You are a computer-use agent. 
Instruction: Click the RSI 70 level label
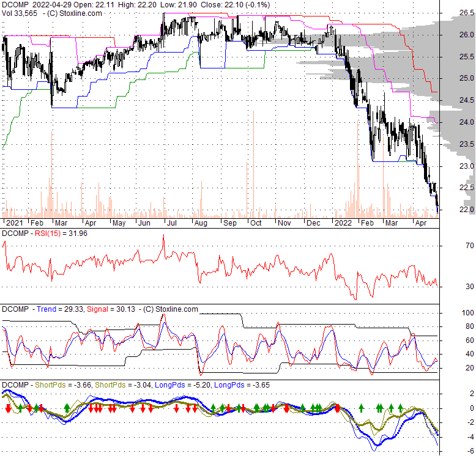click(470, 246)
